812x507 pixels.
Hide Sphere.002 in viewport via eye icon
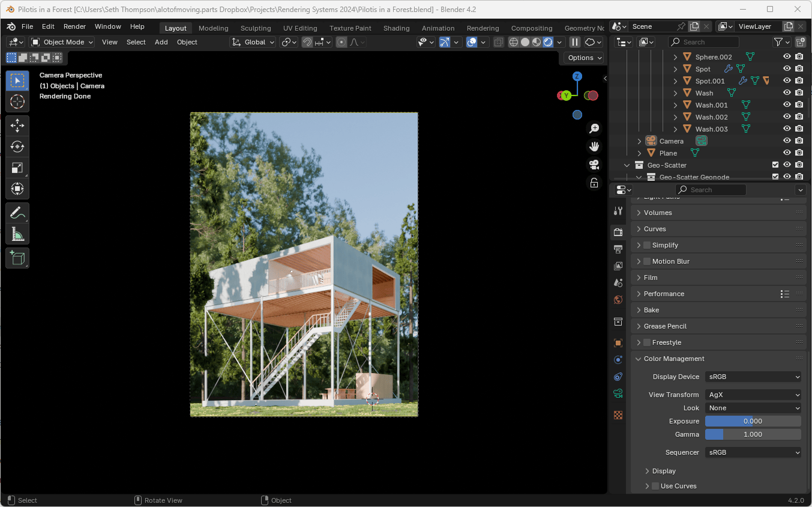(787, 56)
